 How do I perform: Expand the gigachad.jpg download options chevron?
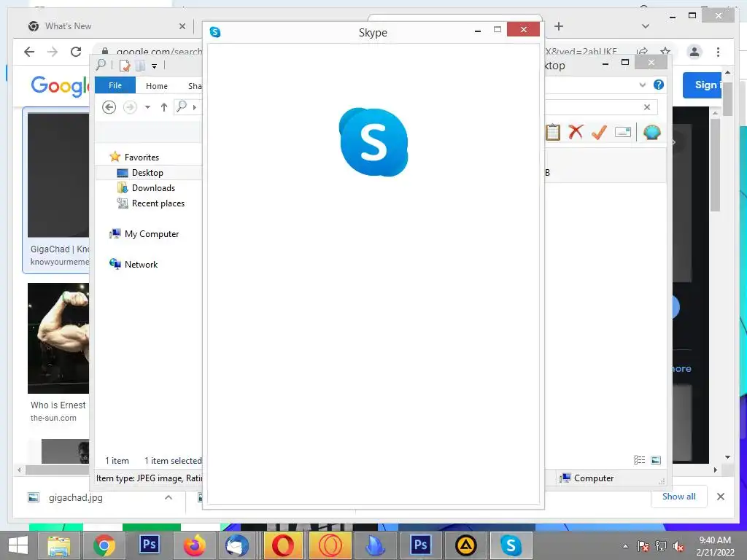169,497
